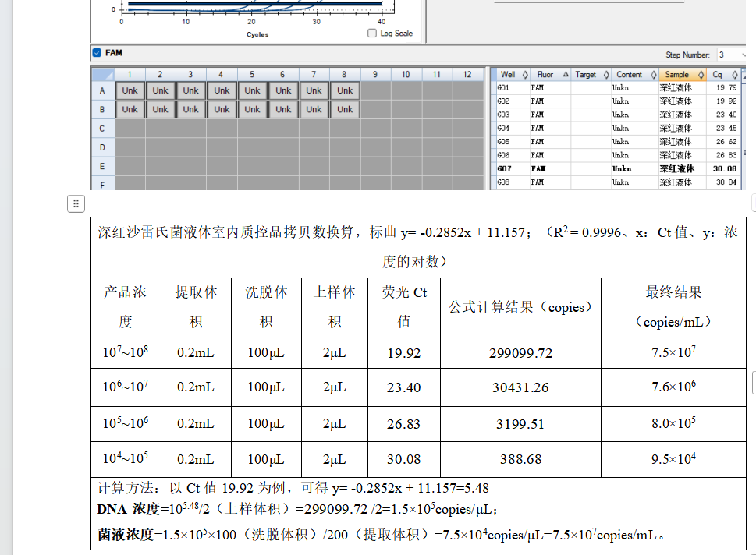Click Cq value 30.04
756x555 pixels.
[x=726, y=182]
